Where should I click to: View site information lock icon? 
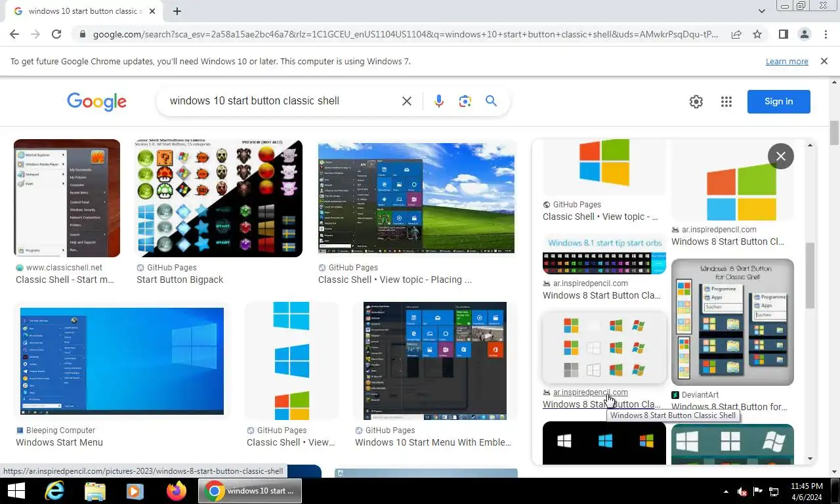[x=81, y=34]
